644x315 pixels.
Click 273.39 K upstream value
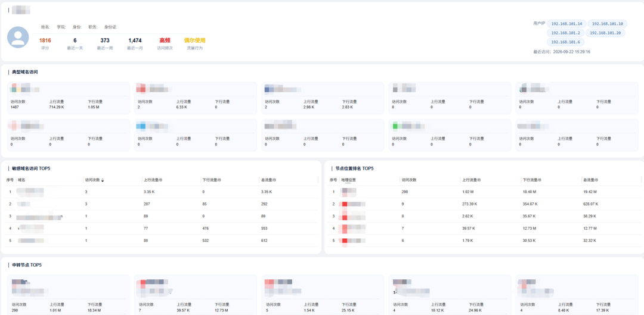click(x=469, y=204)
